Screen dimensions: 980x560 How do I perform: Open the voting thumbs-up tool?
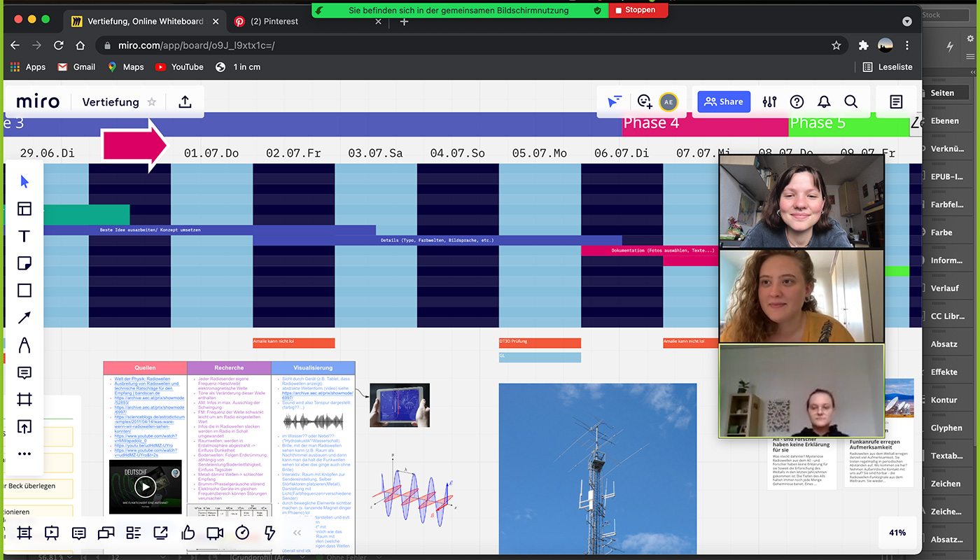(x=188, y=533)
